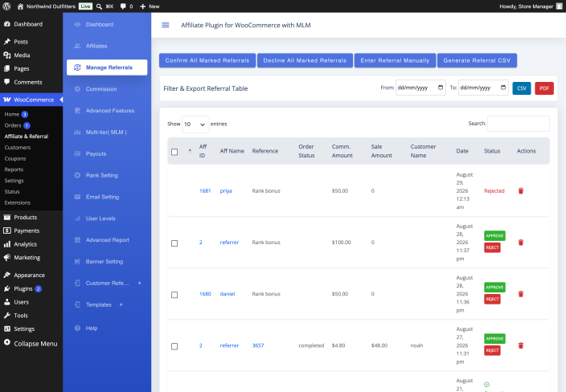Click the Payouts icon in plugin sidebar

(x=77, y=153)
